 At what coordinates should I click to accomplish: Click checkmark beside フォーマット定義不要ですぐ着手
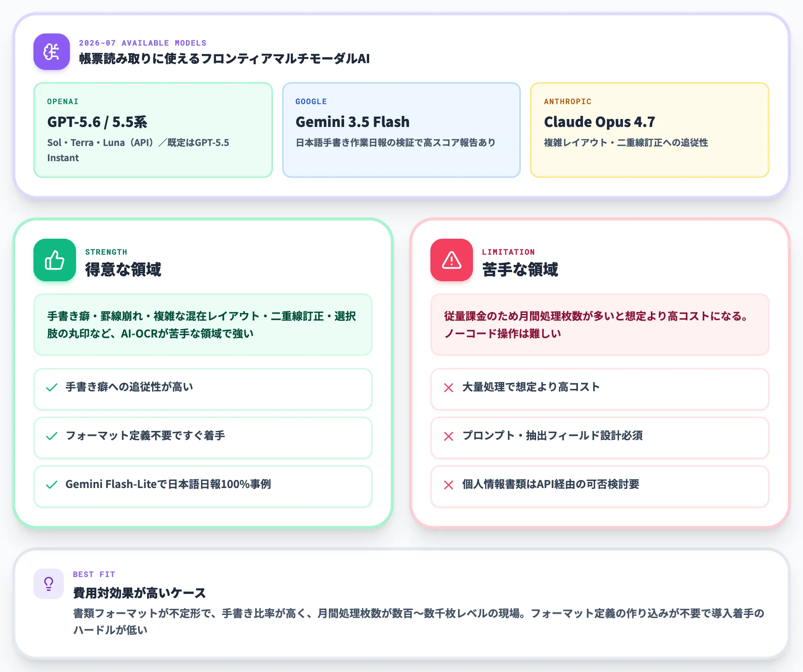[x=52, y=436]
